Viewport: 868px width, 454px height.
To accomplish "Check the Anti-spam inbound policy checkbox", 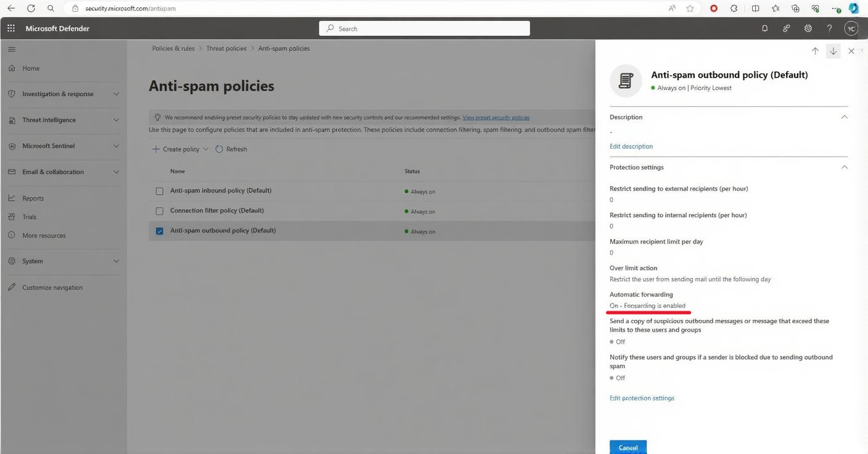I will pyautogui.click(x=160, y=191).
